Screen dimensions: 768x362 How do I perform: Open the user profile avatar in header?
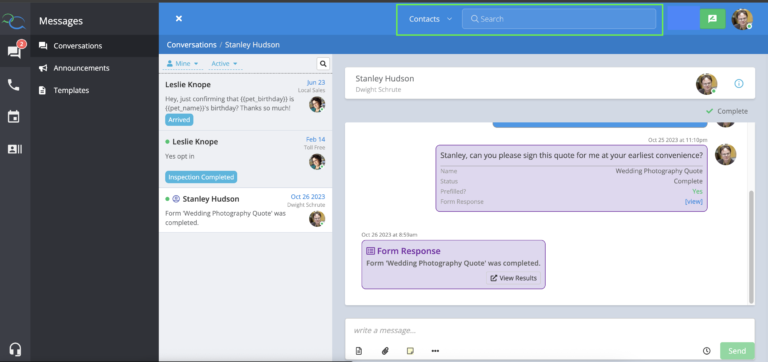point(742,19)
